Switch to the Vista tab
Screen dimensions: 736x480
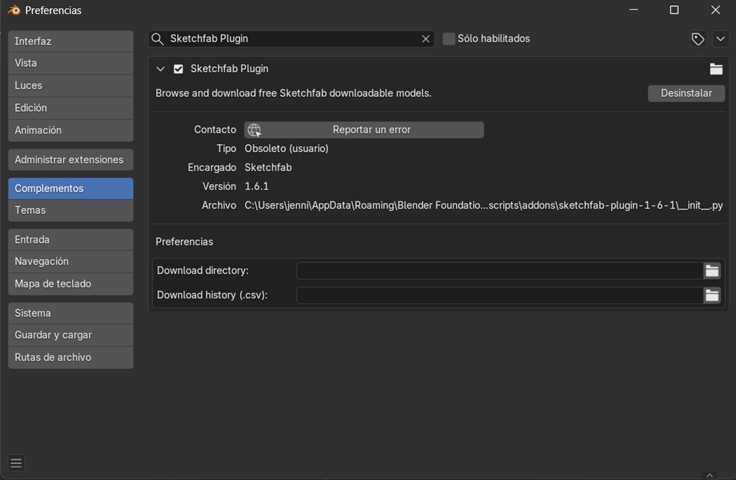point(71,63)
